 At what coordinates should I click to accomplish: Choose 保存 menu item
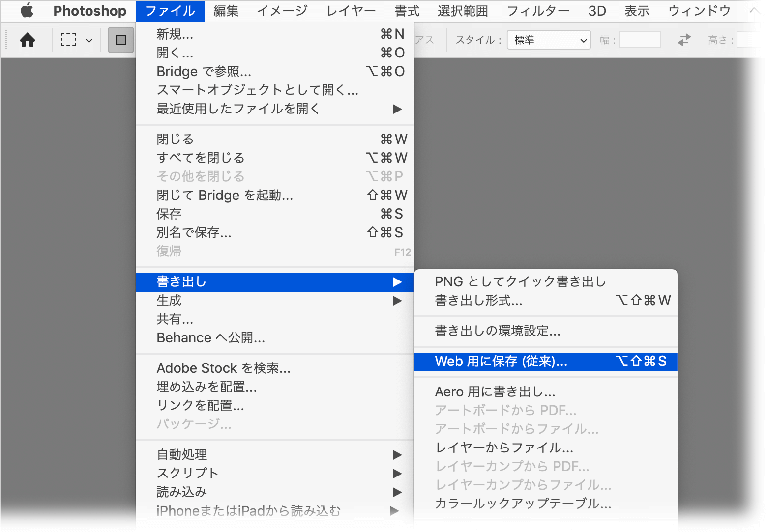tap(275, 214)
